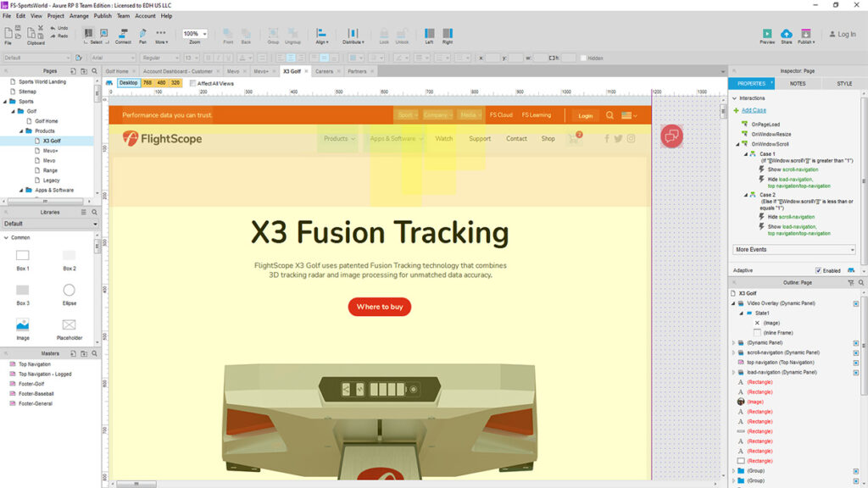Open the Default library dropdown
868x488 pixels.
(50, 224)
